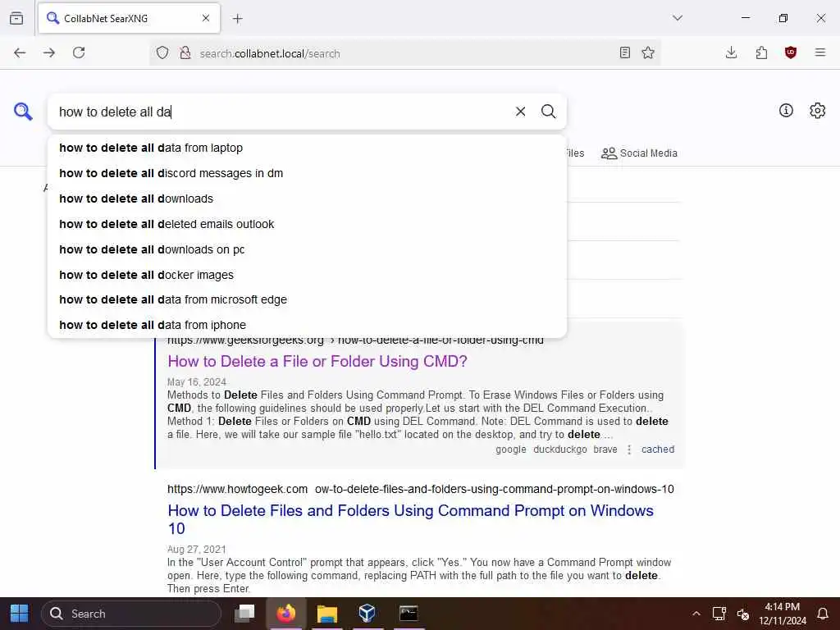The image size is (840, 630).
Task: Open Firefox extensions puzzle icon
Action: point(761,52)
